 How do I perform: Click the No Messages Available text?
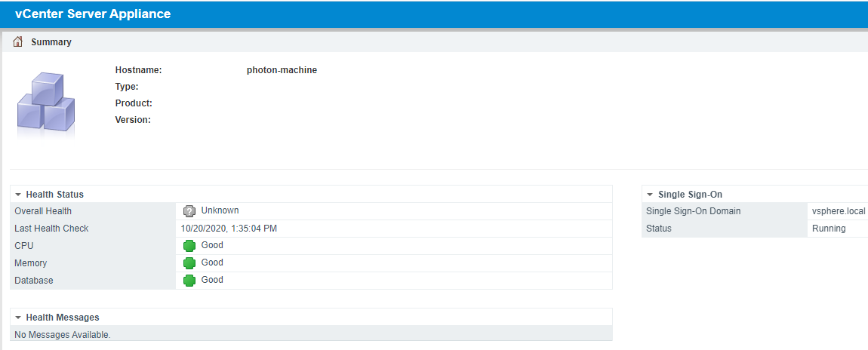(63, 334)
